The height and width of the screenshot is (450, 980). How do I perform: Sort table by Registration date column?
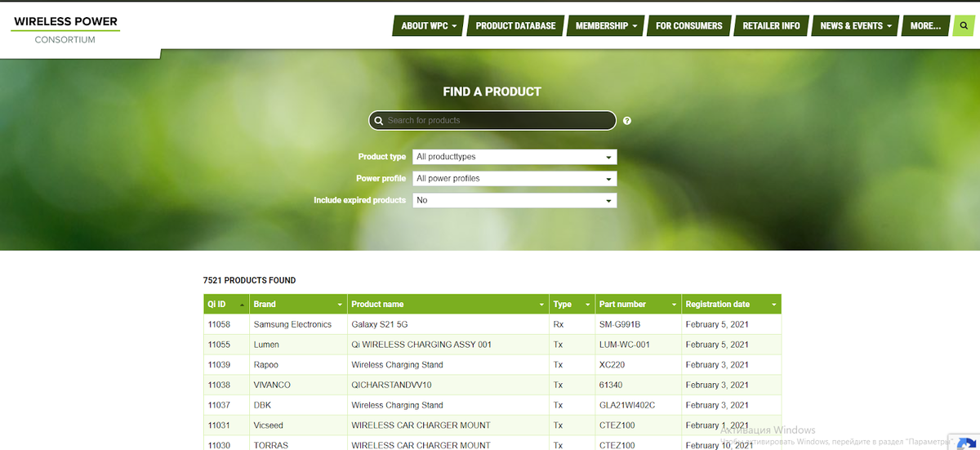tap(732, 304)
